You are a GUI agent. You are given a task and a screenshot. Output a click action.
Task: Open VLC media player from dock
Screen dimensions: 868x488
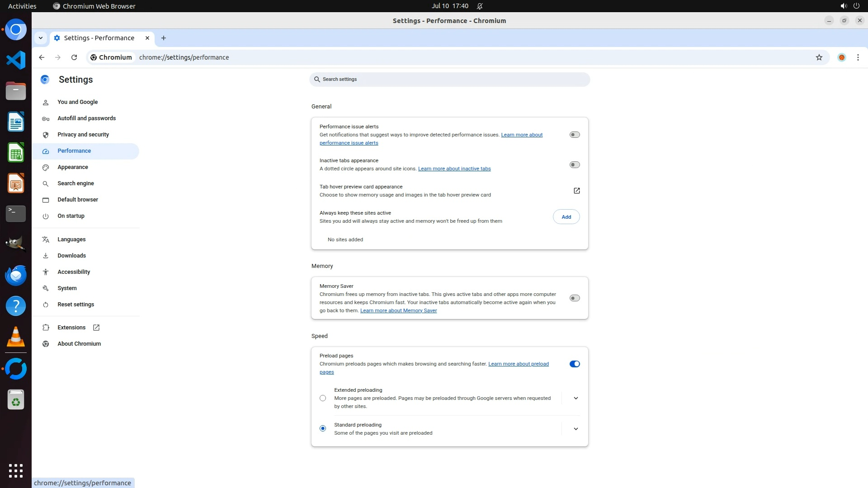click(16, 337)
